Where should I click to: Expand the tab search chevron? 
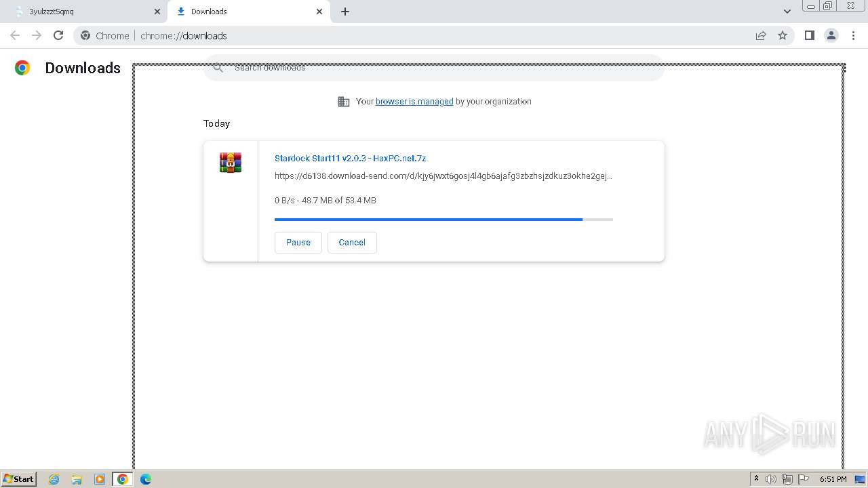[787, 12]
